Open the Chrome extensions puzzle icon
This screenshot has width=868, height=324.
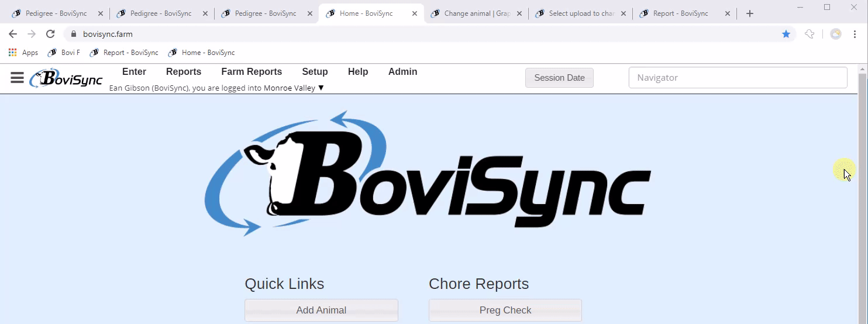[x=810, y=35]
